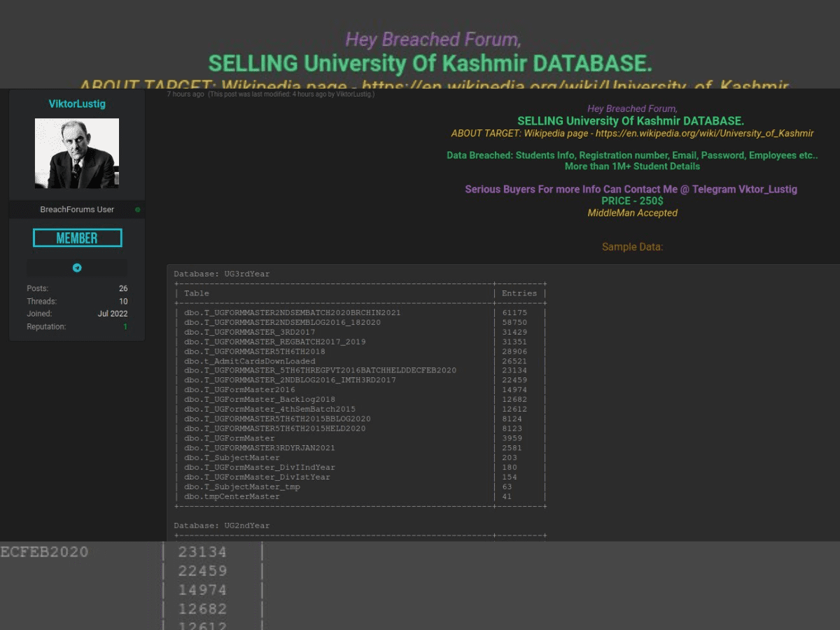The height and width of the screenshot is (630, 840).
Task: Click the '7 hours ago' post timestamp
Action: (185, 94)
